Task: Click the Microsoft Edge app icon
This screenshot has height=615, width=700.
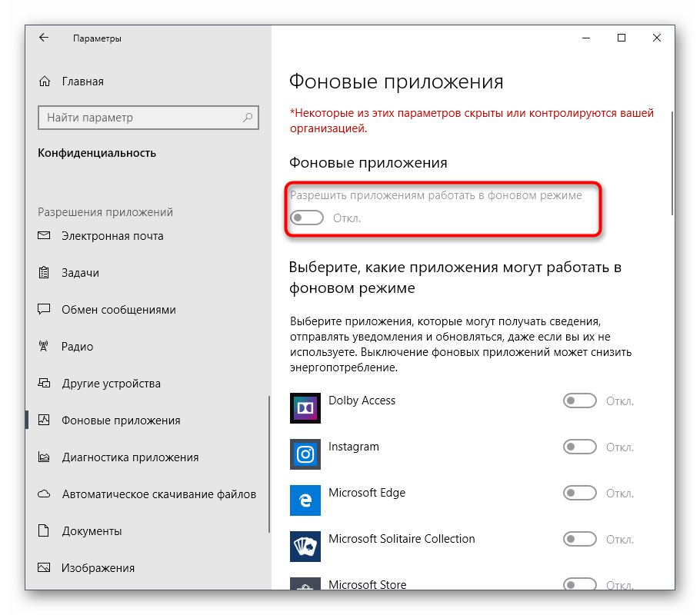Action: [305, 500]
